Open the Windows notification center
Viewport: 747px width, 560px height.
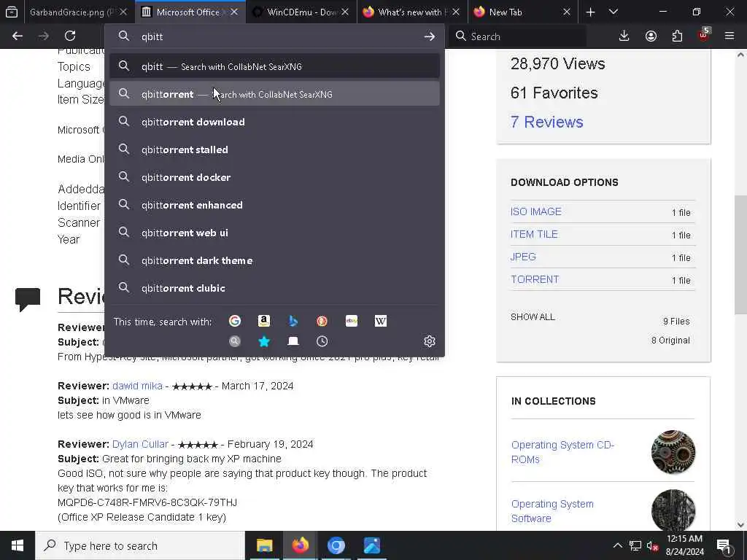(x=724, y=545)
